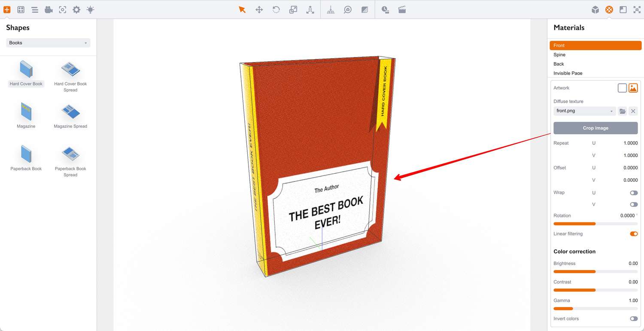Enable Invert colors switch
This screenshot has height=331, width=644.
634,319
